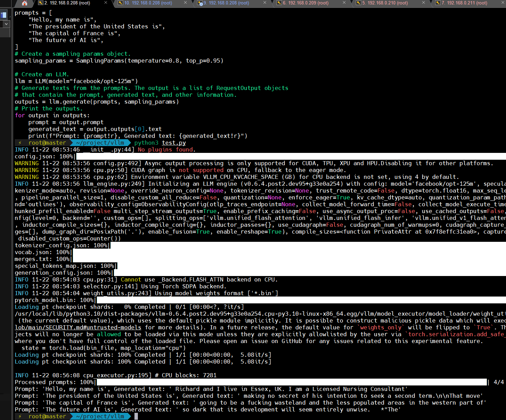This screenshot has width=506, height=420.
Task: Click the CUDA graph 'not supported' warning line
Action: tap(180, 170)
